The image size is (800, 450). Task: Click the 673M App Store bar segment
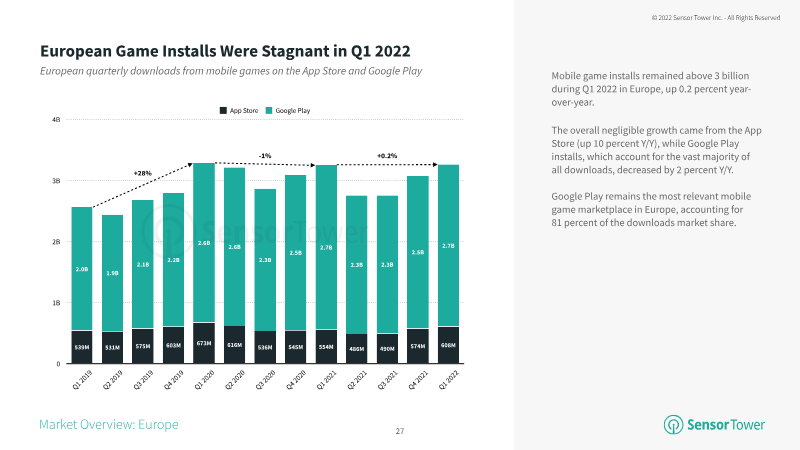click(203, 343)
